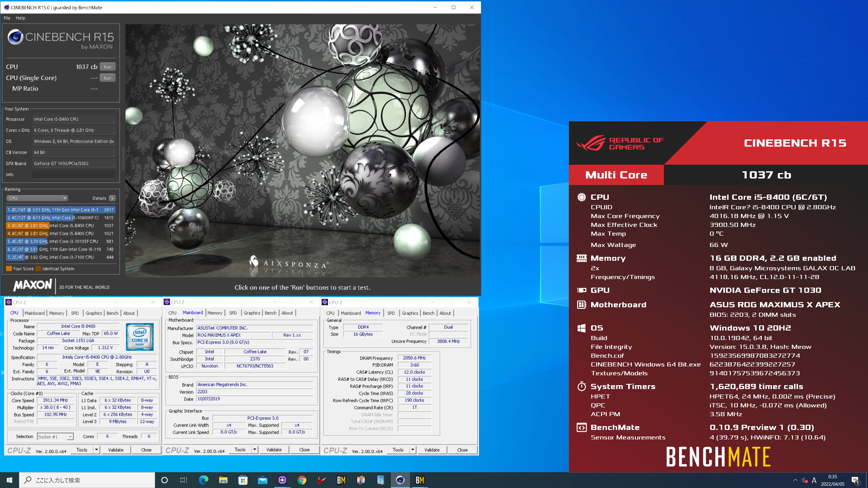Image resolution: width=868 pixels, height=488 pixels.
Task: Click Close button in Memory CPU-Z window
Action: 462,450
